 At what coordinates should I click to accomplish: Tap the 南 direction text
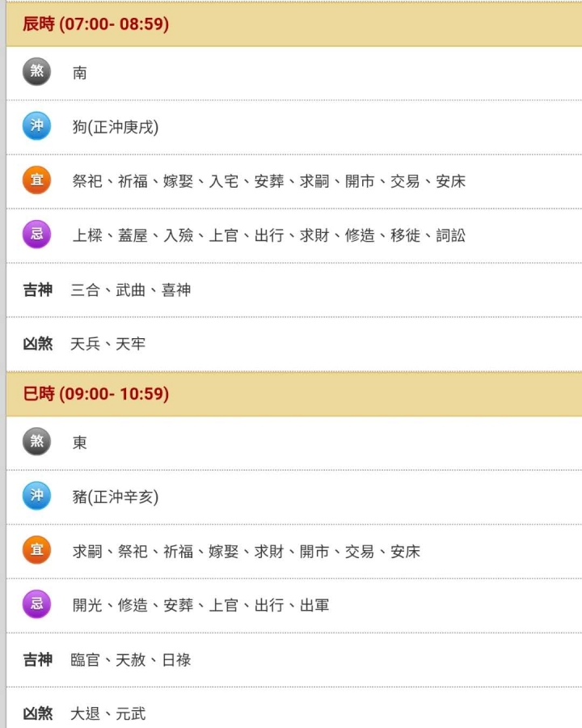[80, 73]
